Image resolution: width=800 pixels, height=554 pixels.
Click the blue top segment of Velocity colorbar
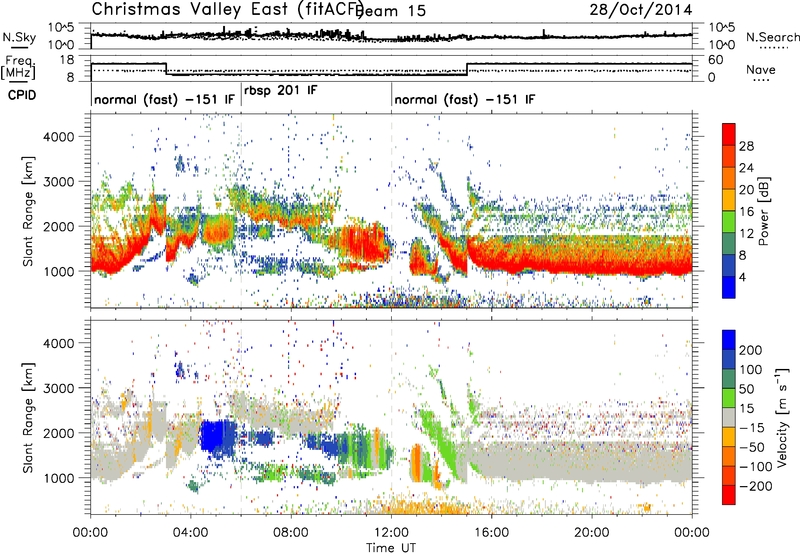(729, 340)
